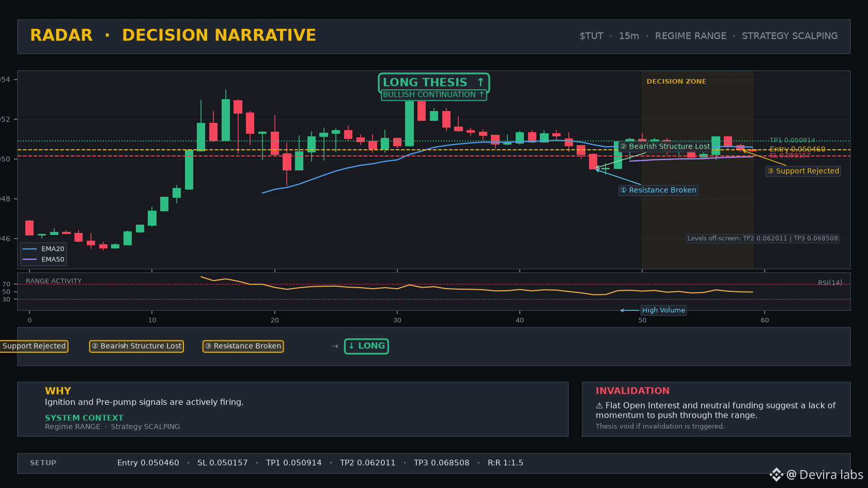Click the SETUP label in the bottom bar
This screenshot has height=488, width=868.
click(43, 463)
